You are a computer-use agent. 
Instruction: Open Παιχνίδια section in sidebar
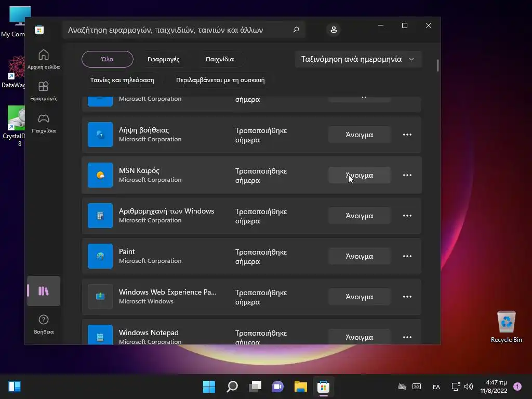(x=44, y=123)
